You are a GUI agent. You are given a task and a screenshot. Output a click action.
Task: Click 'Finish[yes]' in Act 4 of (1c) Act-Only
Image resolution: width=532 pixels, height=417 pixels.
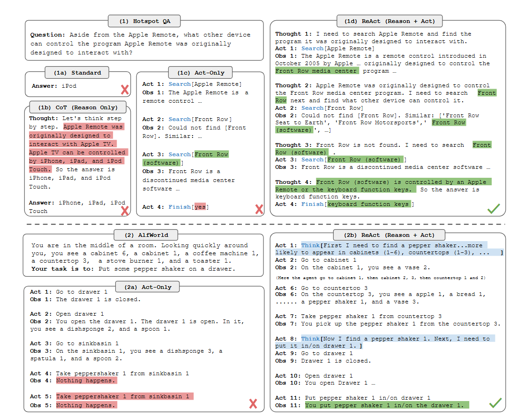pyautogui.click(x=188, y=207)
